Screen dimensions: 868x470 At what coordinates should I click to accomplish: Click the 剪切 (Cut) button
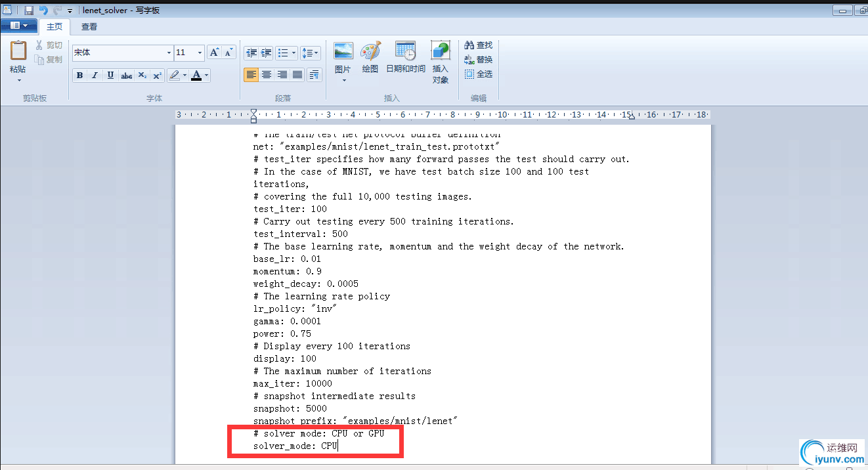(49, 45)
